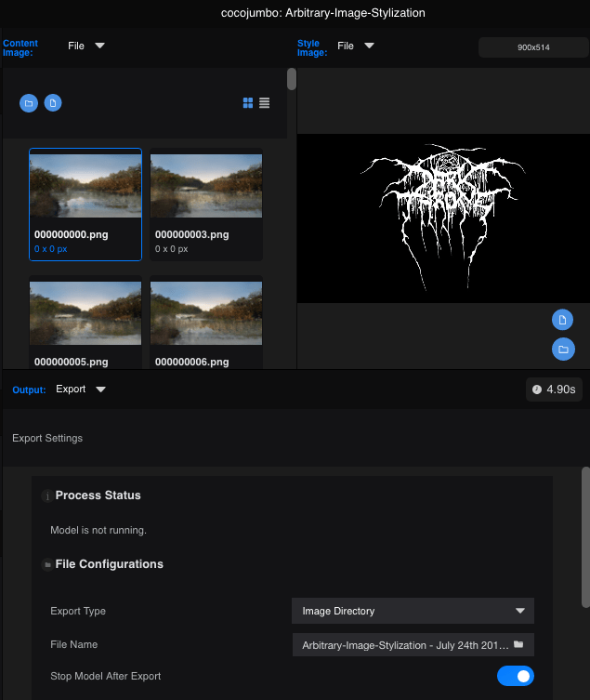The width and height of the screenshot is (590, 700).
Task: Click the folder icon in content image panel
Action: click(x=29, y=103)
